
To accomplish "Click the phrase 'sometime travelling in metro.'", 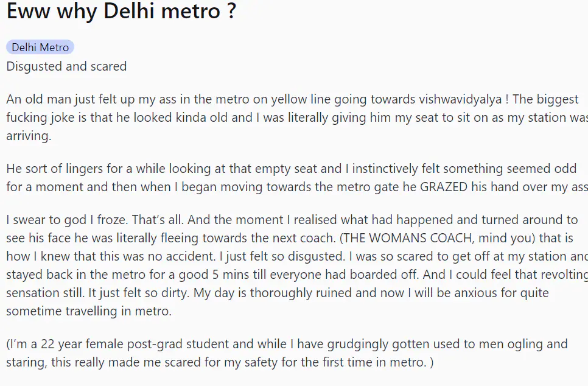I will [x=89, y=311].
